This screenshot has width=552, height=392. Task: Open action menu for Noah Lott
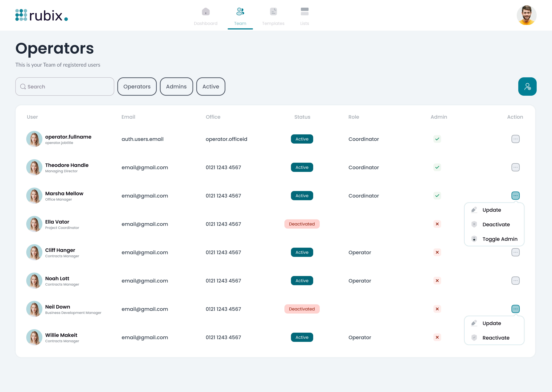515,281
